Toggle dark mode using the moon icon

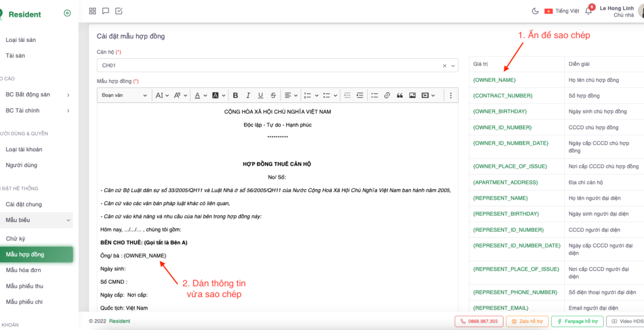coord(535,11)
